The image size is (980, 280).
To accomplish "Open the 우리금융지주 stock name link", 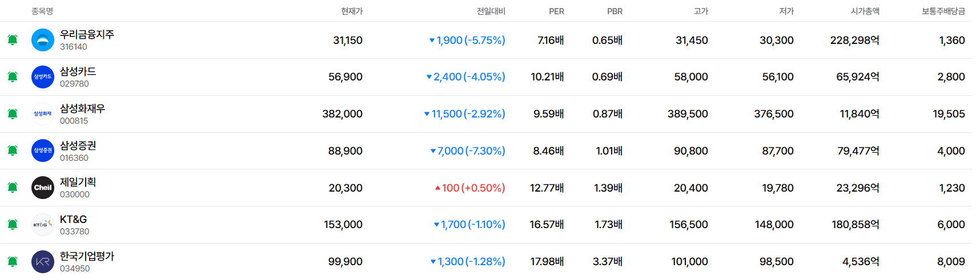I will coord(87,34).
